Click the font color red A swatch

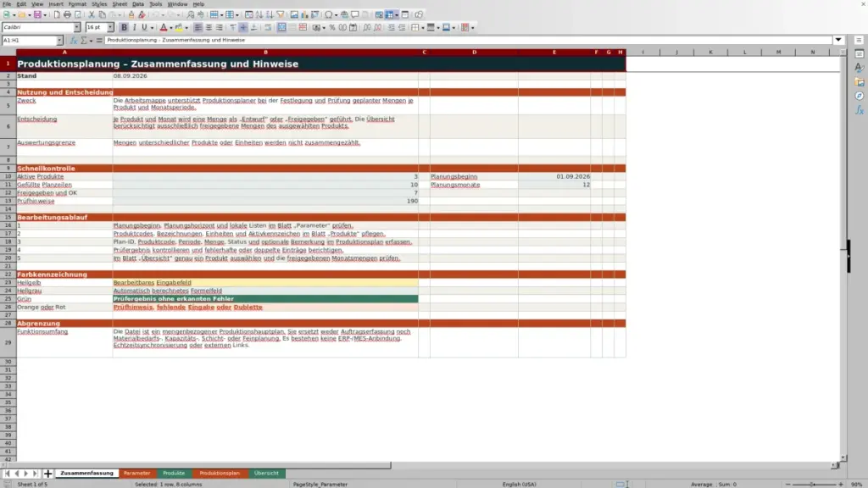tap(164, 27)
